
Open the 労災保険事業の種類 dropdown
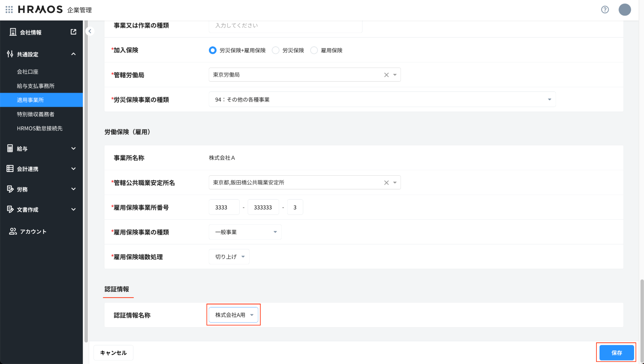(x=382, y=99)
